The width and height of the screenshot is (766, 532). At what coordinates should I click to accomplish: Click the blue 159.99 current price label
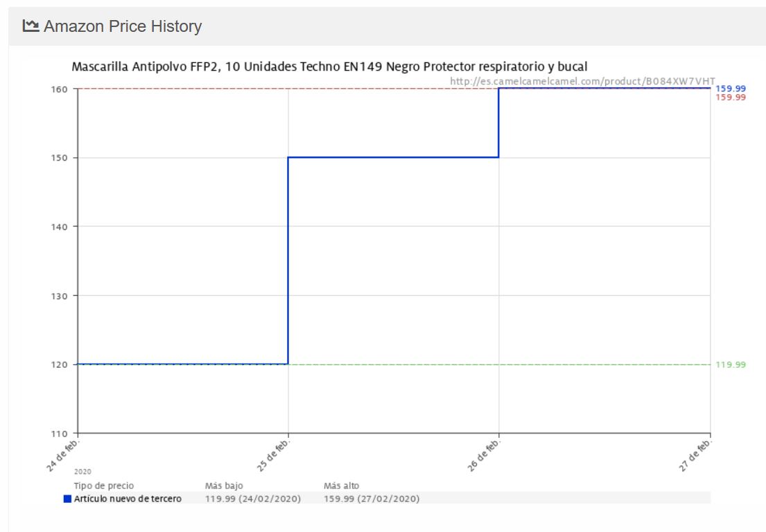(731, 89)
